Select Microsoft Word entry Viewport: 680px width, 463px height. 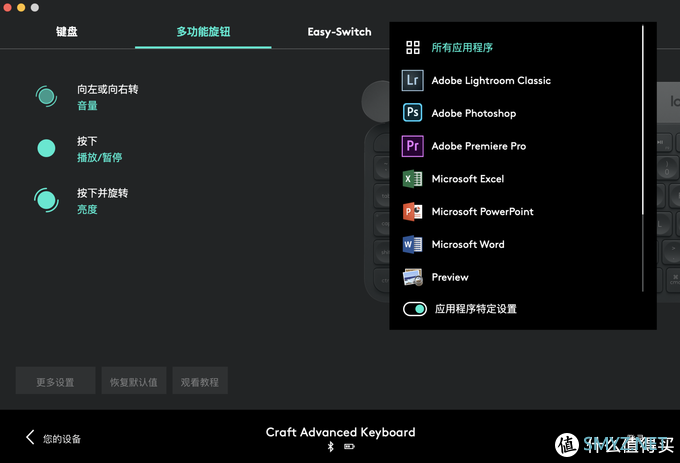click(x=468, y=245)
